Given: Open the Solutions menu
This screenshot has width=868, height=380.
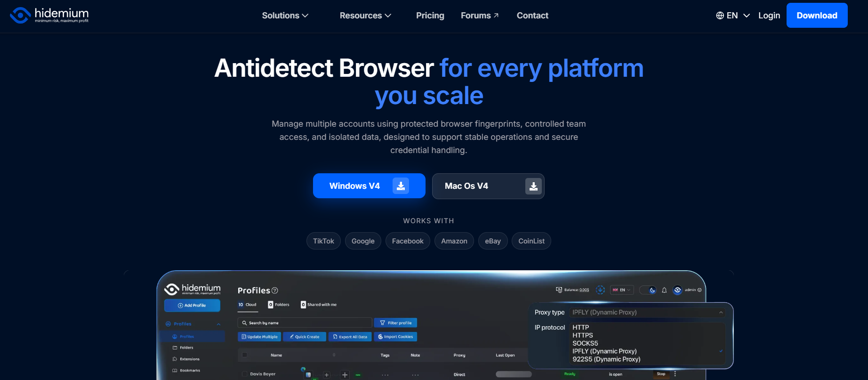Looking at the screenshot, I should click(285, 16).
